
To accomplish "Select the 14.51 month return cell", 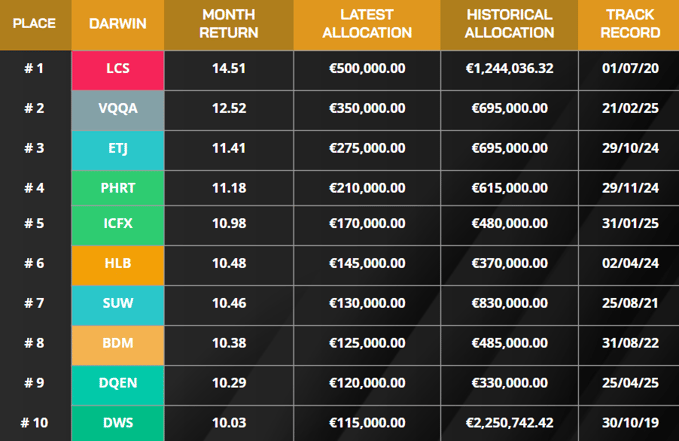I will pyautogui.click(x=229, y=69).
